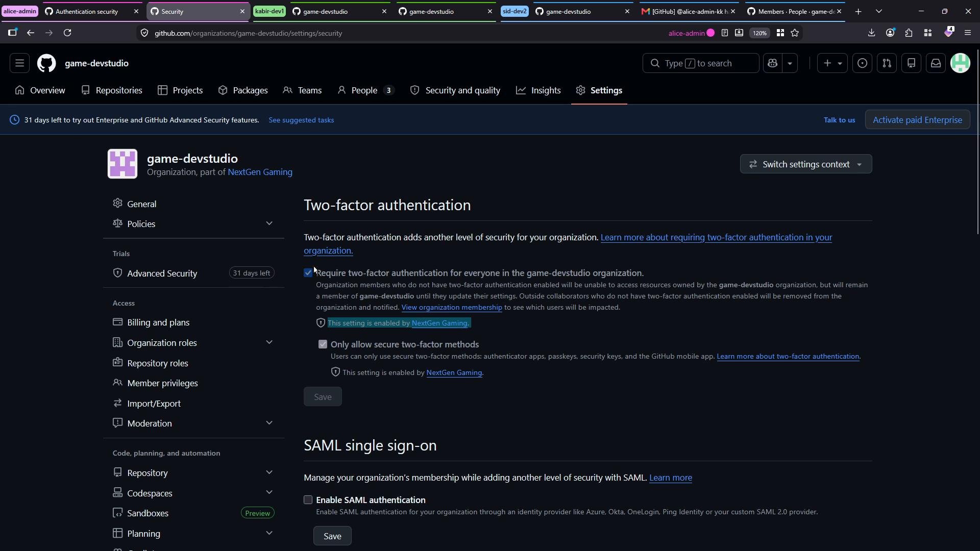The width and height of the screenshot is (980, 551).
Task: Go back with the browser back arrow
Action: coord(31,33)
